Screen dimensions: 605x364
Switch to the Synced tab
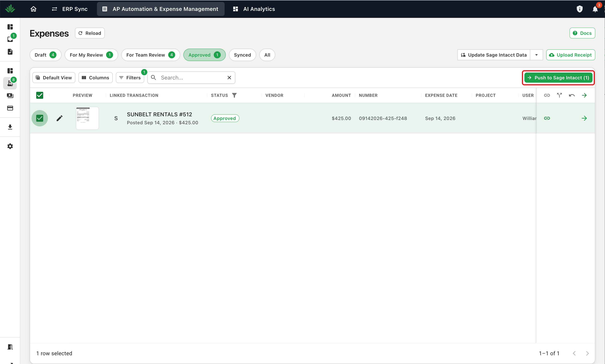pyautogui.click(x=242, y=55)
